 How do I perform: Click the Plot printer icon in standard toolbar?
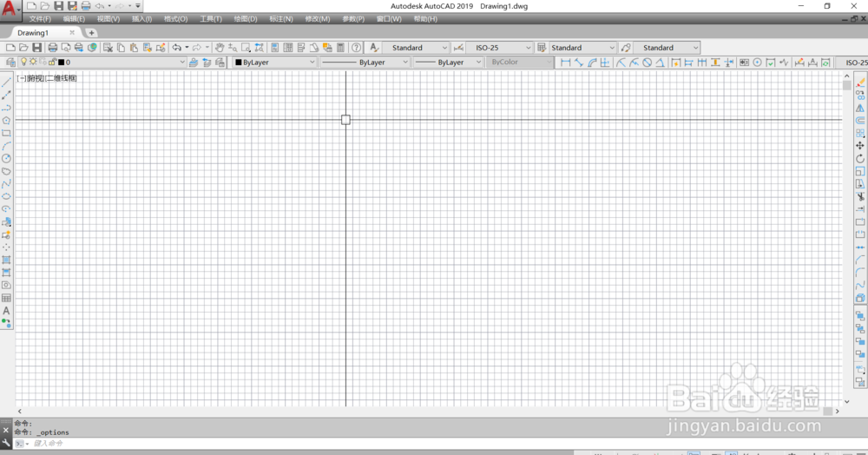[x=53, y=48]
